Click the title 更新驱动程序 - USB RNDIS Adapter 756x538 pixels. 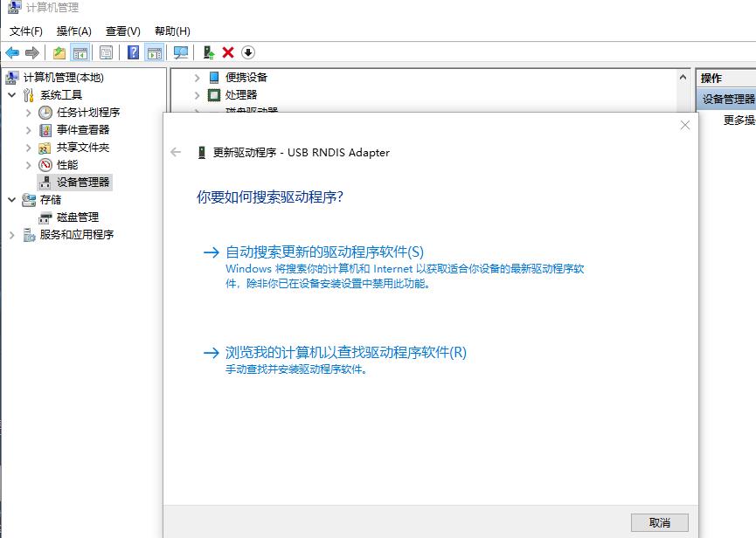(302, 153)
